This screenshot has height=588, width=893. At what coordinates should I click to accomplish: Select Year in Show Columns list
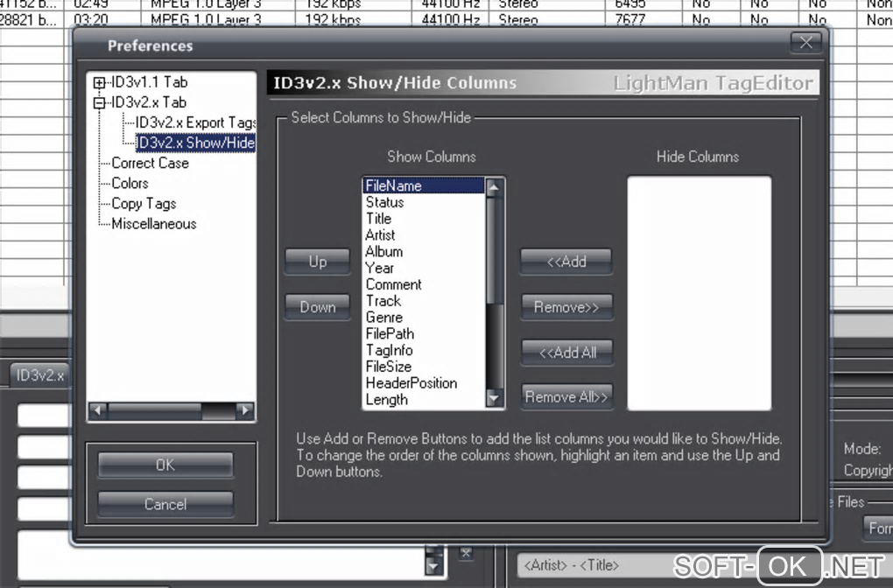pyautogui.click(x=423, y=268)
